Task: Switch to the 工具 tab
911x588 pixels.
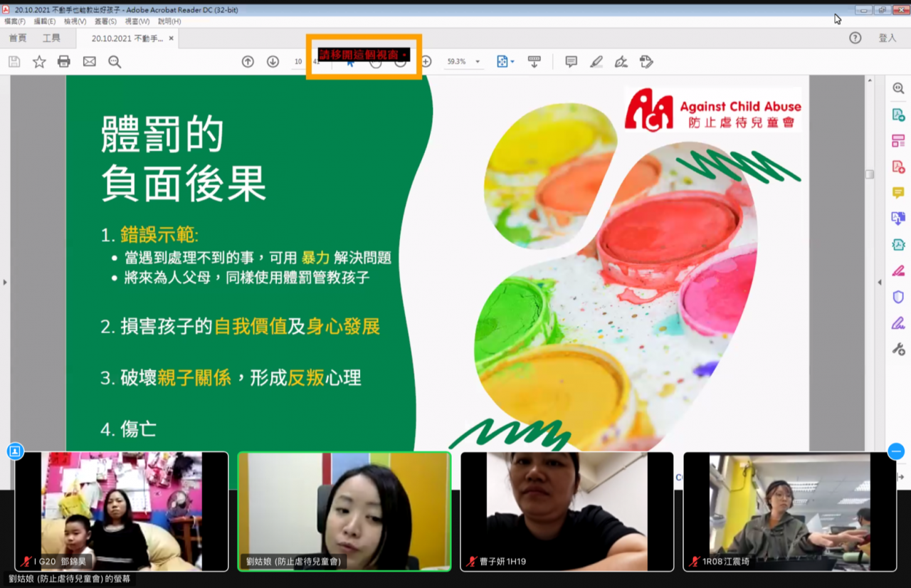Action: (51, 38)
